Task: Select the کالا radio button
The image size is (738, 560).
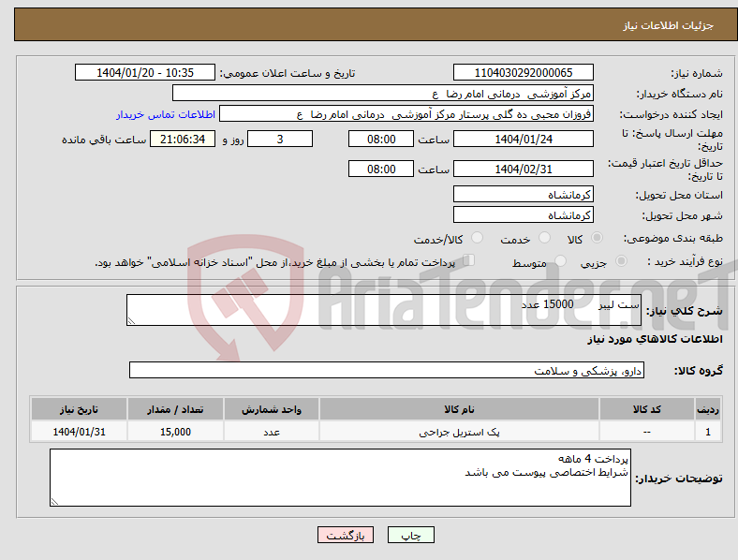Action: (597, 238)
